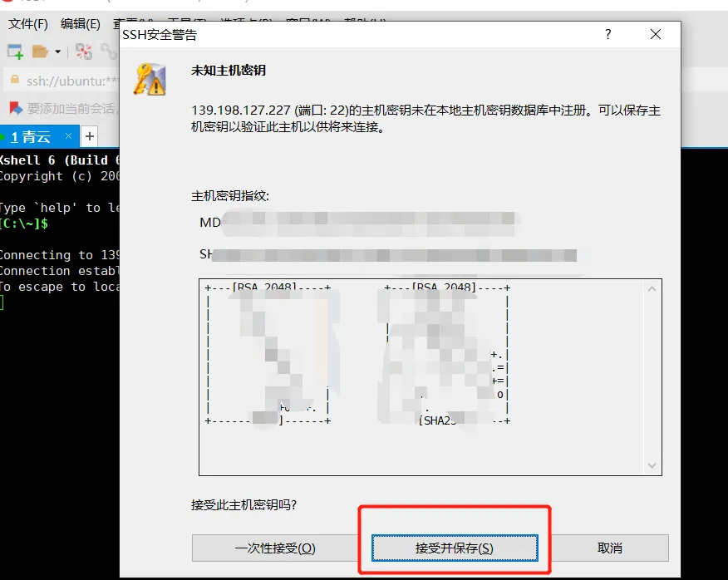Expand the Open Session dropdown arrow
Image resolution: width=728 pixels, height=580 pixels.
(x=57, y=52)
